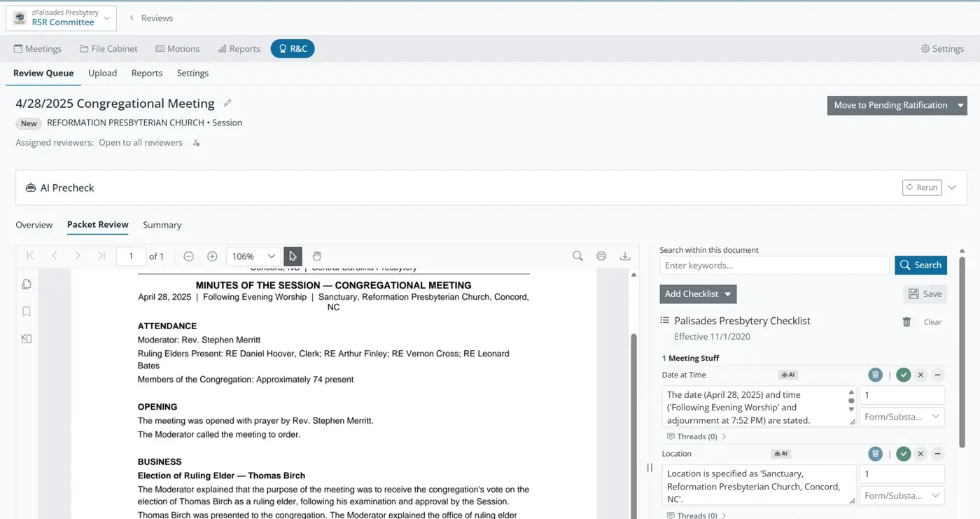Print the document

pyautogui.click(x=601, y=256)
